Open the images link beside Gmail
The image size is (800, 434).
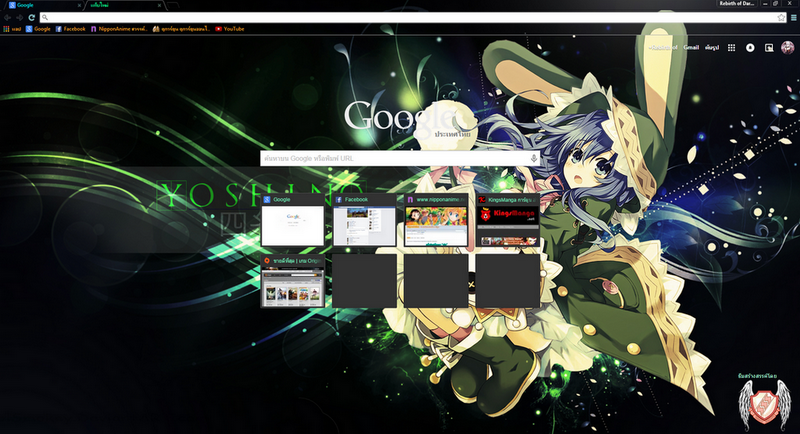pyautogui.click(x=712, y=47)
